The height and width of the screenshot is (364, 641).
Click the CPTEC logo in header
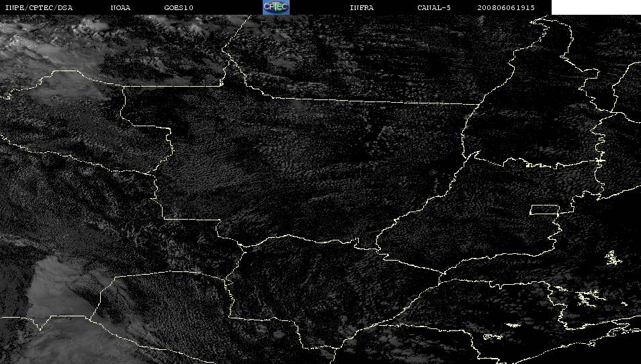[276, 7]
